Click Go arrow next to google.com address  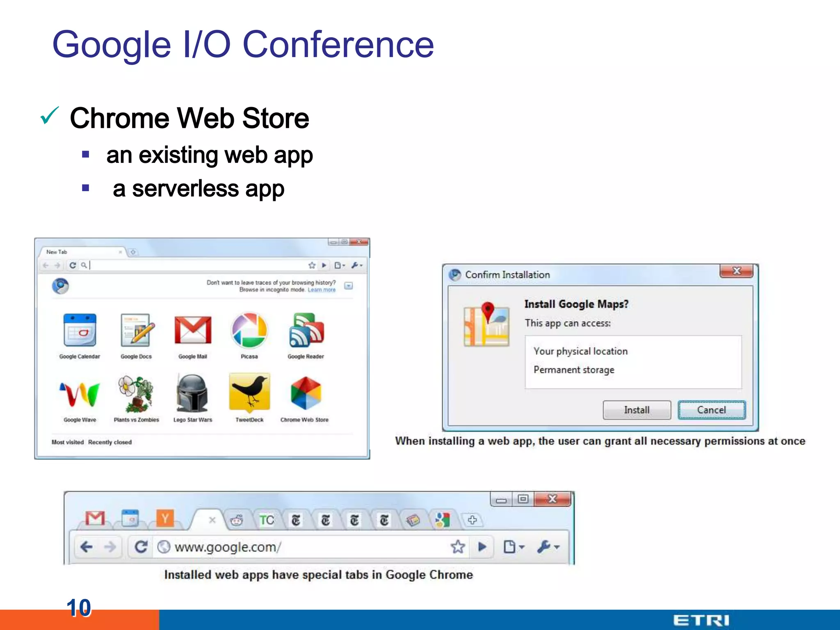[482, 547]
